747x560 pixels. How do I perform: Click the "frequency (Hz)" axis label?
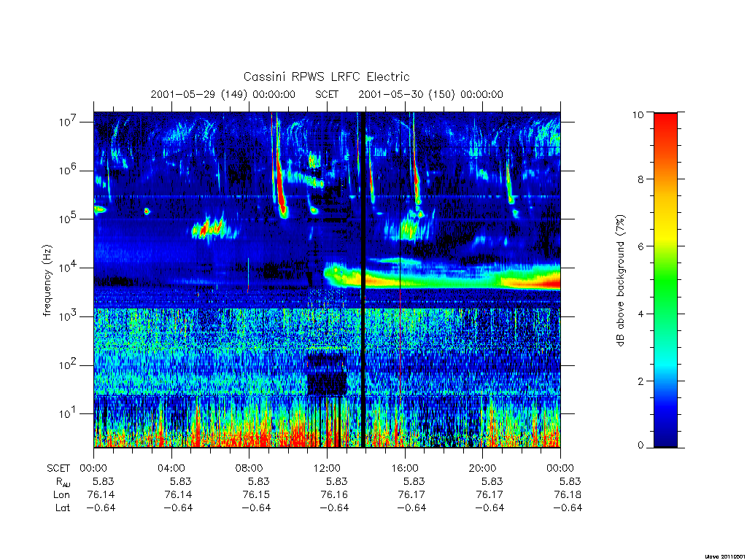click(x=47, y=281)
